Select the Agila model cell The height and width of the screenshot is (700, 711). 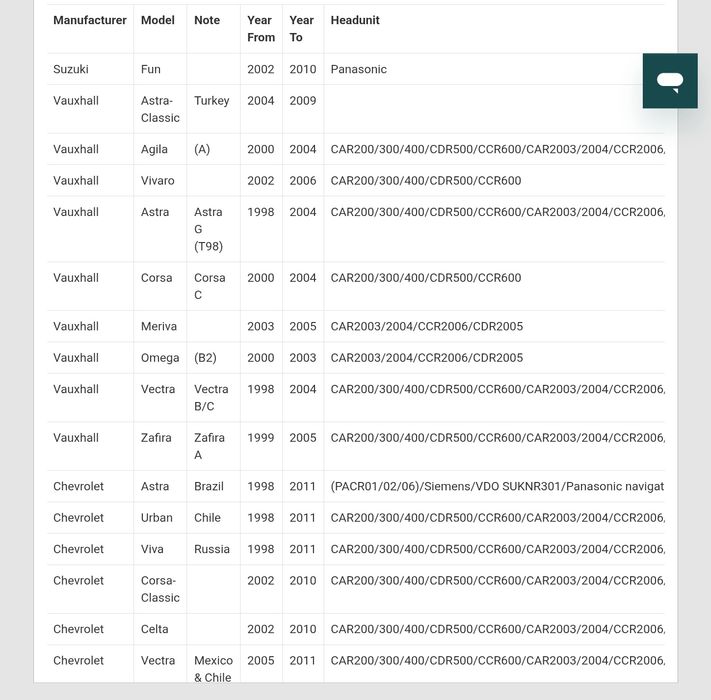click(x=155, y=149)
